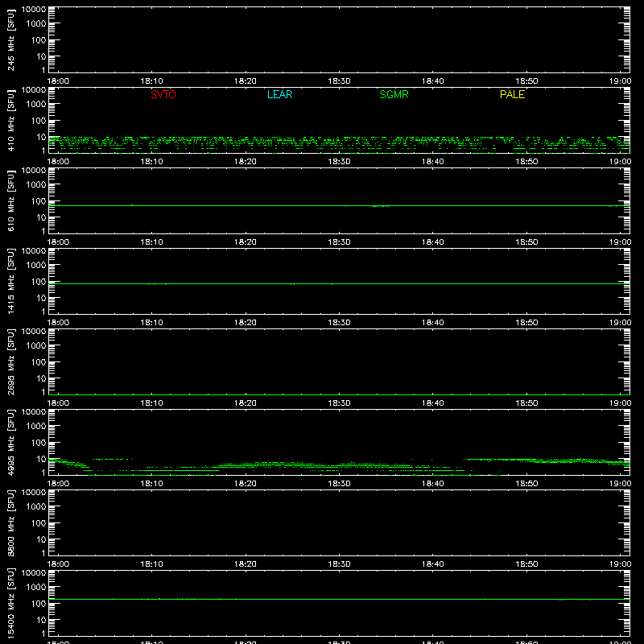Click the 18:10 time label below 410 MHz plot
Image resolution: width=644 pixels, height=644 pixels.
pos(151,162)
